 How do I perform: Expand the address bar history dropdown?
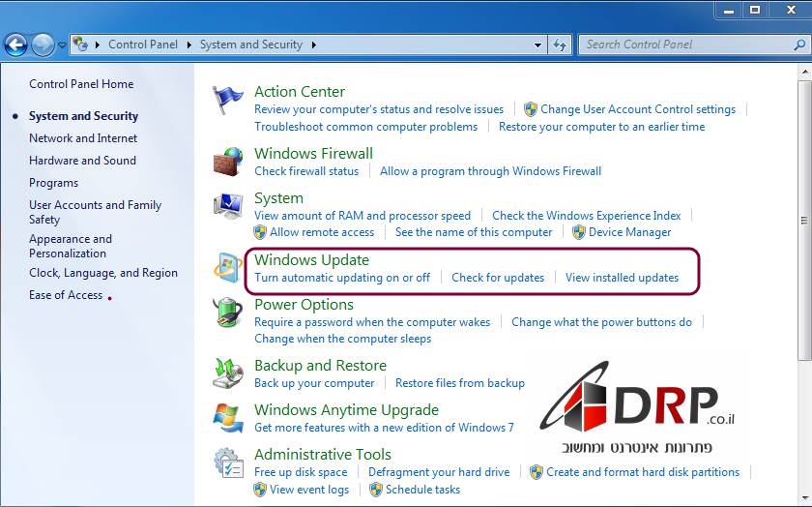[538, 45]
